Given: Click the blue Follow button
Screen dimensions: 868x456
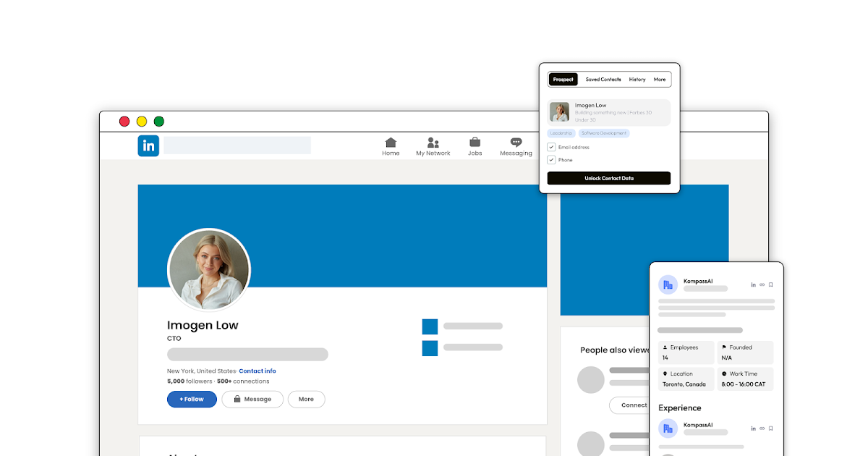Looking at the screenshot, I should coord(192,399).
